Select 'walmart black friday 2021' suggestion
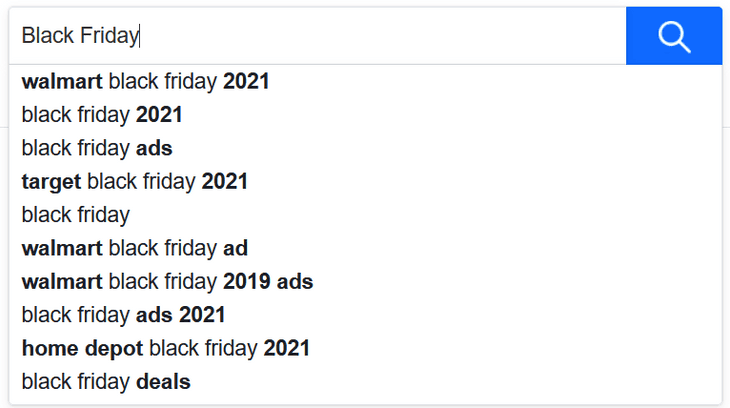 [146, 81]
